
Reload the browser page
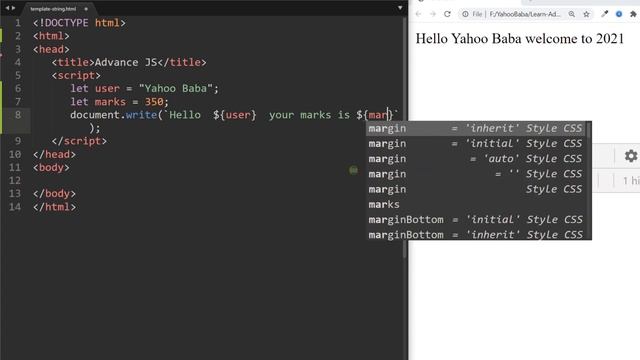click(x=447, y=14)
